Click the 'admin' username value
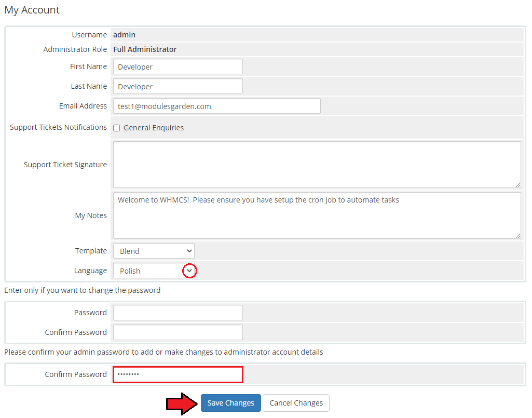Viewport: 532px width, 418px height. pos(124,35)
